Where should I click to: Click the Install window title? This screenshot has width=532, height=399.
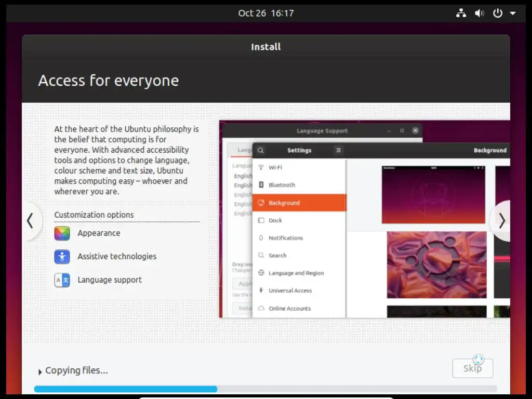265,47
